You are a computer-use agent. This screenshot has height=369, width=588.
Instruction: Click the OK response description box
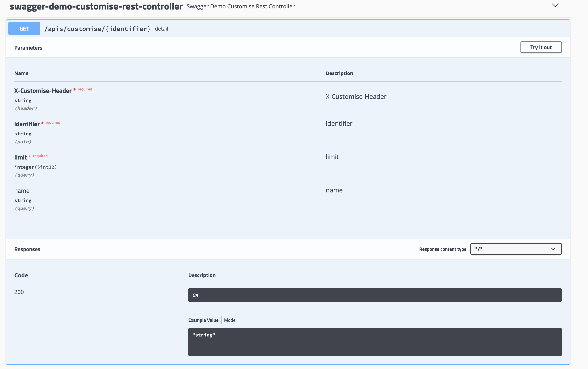(375, 295)
